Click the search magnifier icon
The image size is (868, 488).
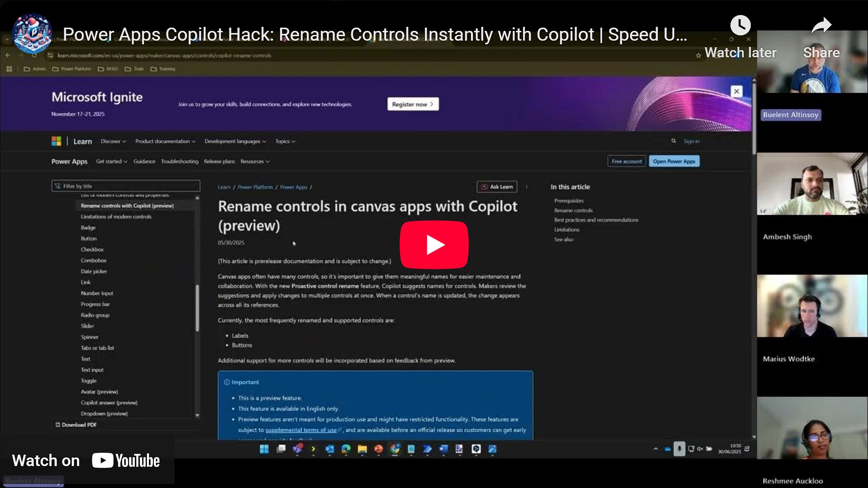tap(673, 141)
